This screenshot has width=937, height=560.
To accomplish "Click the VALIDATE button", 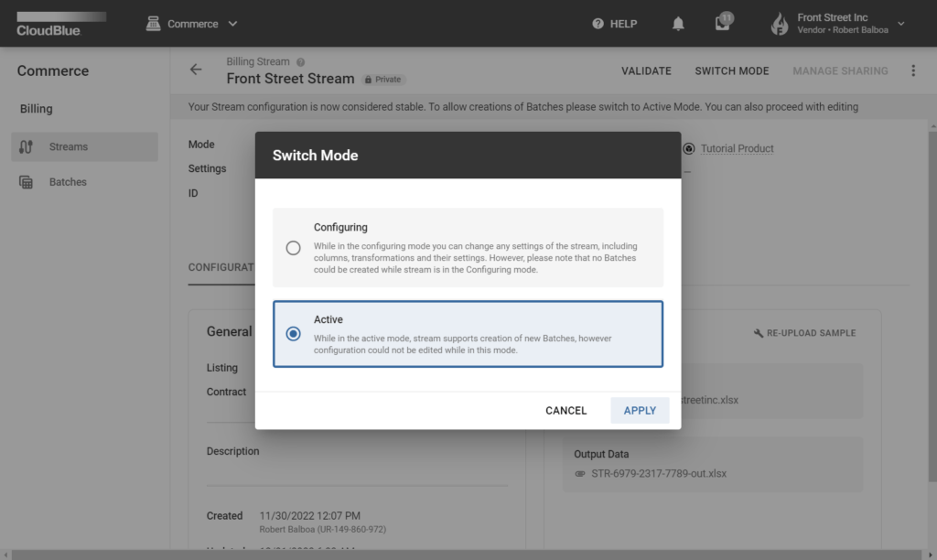I will (x=646, y=71).
